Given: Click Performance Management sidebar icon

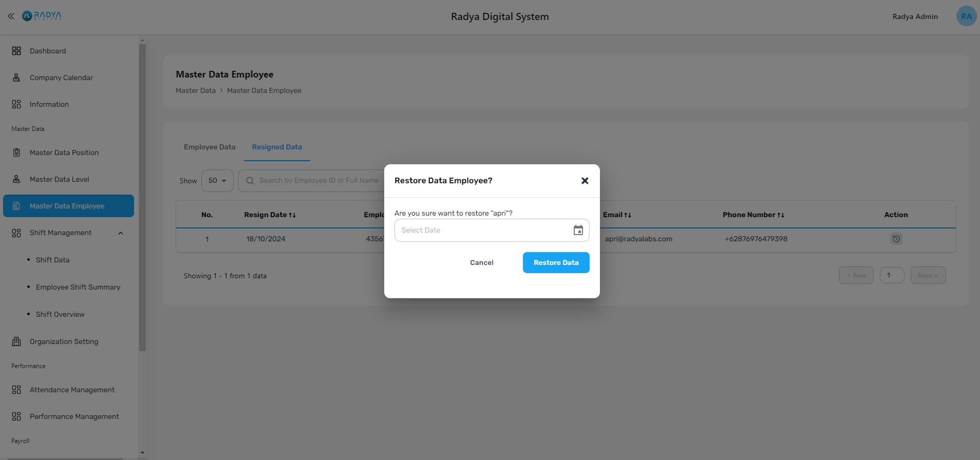Looking at the screenshot, I should click(16, 416).
